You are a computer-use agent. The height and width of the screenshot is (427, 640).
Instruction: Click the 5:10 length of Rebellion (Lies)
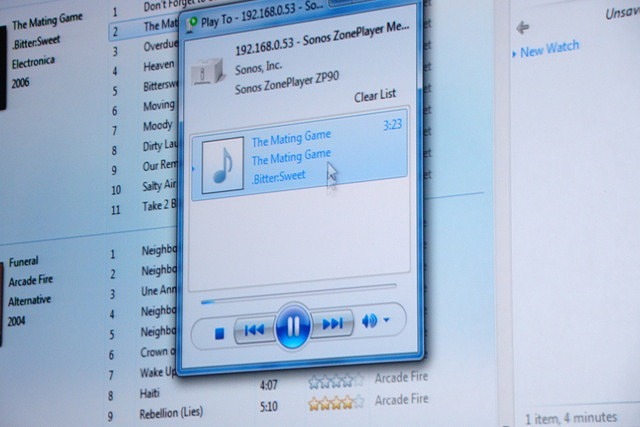click(269, 407)
